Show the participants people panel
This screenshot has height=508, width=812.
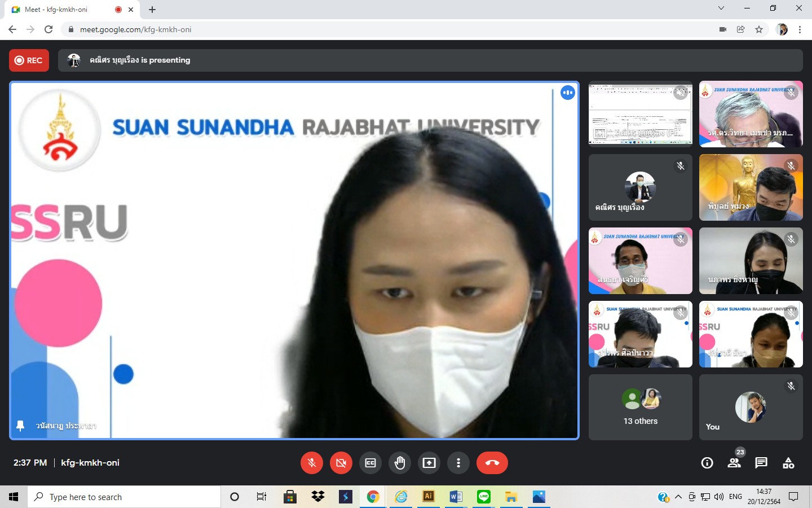click(x=734, y=463)
